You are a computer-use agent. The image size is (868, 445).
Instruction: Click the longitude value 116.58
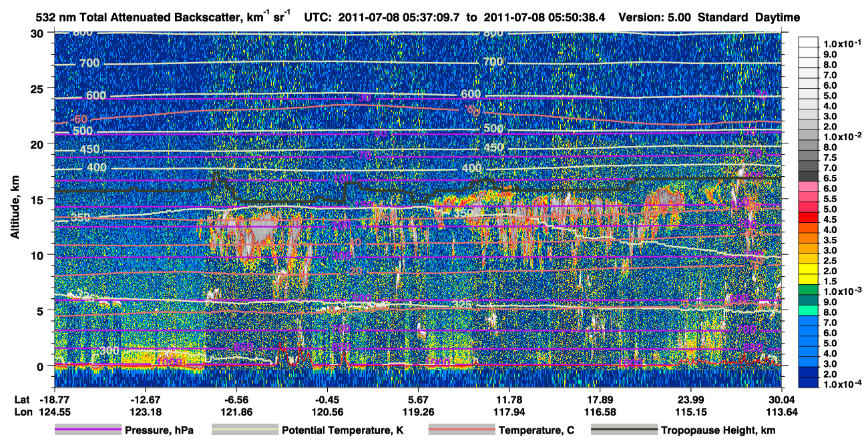[600, 412]
